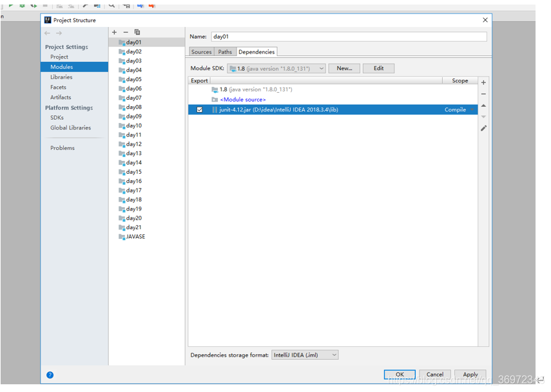Select module day19
551x392 pixels.
pos(147,209)
